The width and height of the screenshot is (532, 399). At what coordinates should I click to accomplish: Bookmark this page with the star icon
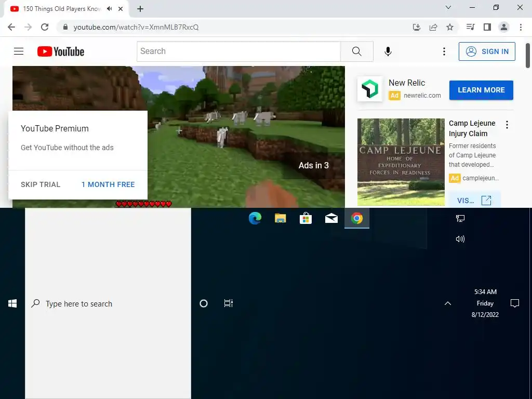tap(450, 27)
